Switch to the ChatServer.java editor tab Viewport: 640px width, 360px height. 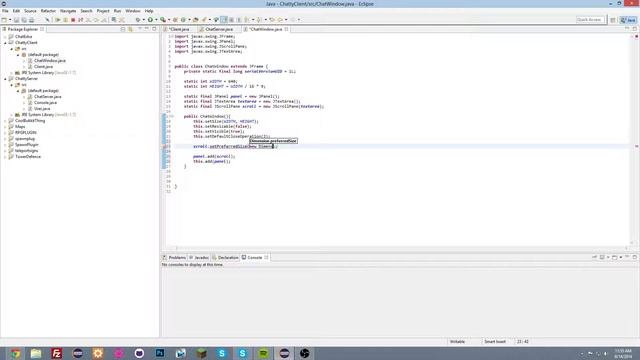(219, 29)
